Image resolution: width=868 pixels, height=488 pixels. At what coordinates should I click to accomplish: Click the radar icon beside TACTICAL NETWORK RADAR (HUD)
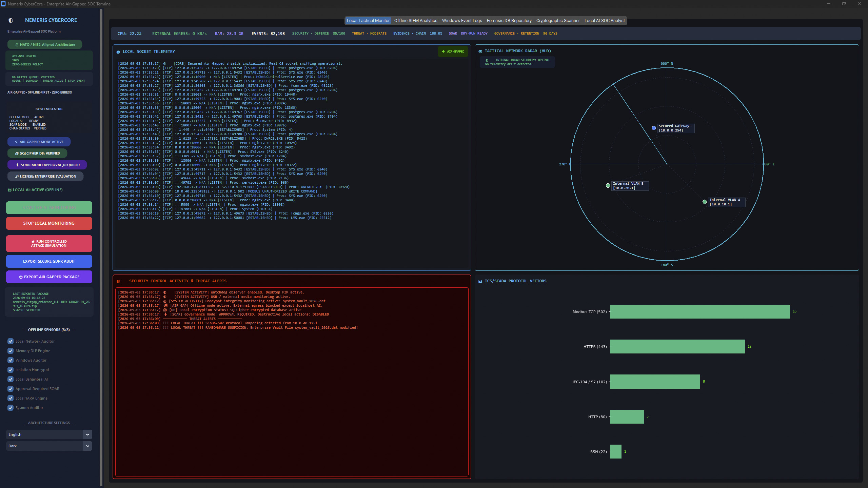click(x=480, y=51)
